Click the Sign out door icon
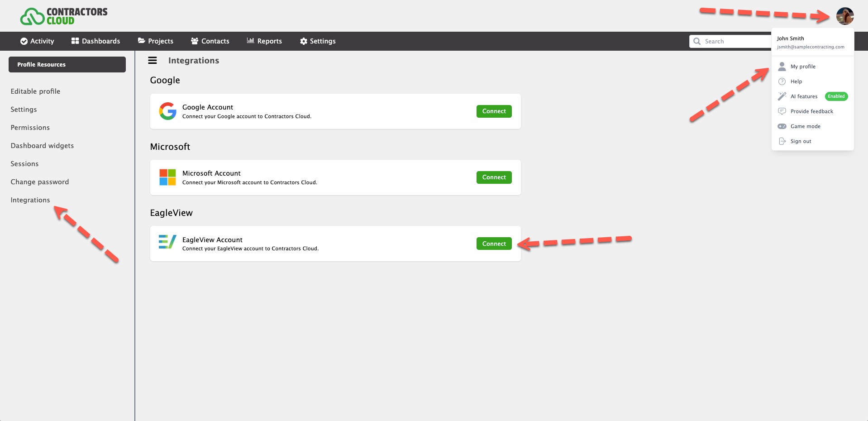This screenshot has width=868, height=421. (x=782, y=141)
